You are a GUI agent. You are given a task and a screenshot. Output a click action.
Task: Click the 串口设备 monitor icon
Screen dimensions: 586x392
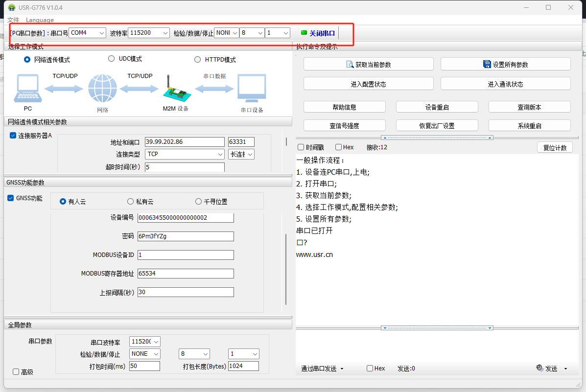tap(252, 89)
